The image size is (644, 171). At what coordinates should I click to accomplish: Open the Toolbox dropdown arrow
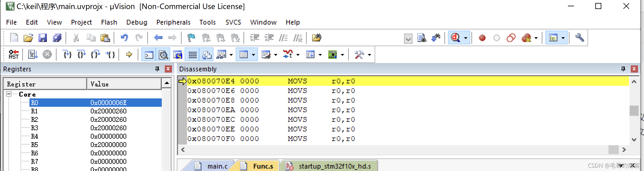click(x=370, y=55)
